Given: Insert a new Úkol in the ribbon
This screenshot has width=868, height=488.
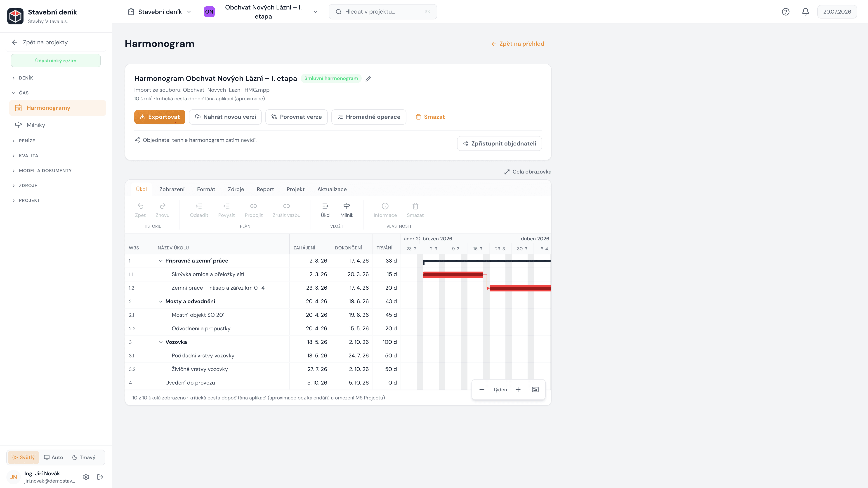Looking at the screenshot, I should [x=325, y=210].
